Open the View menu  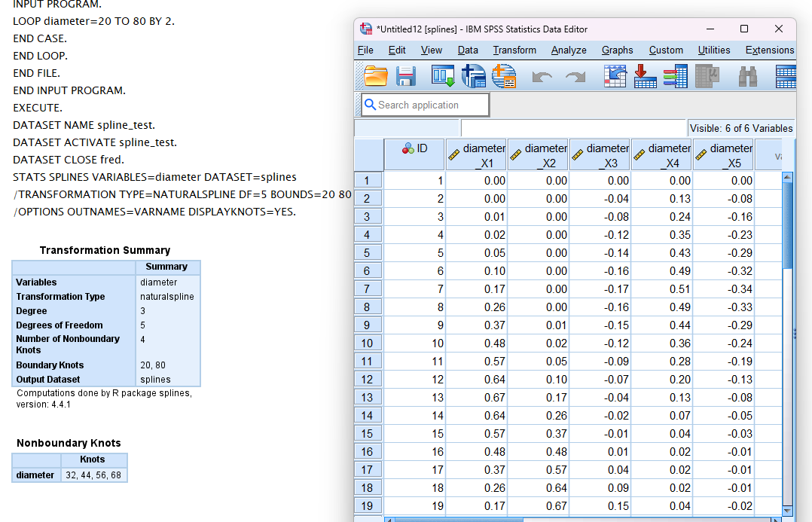coord(432,50)
